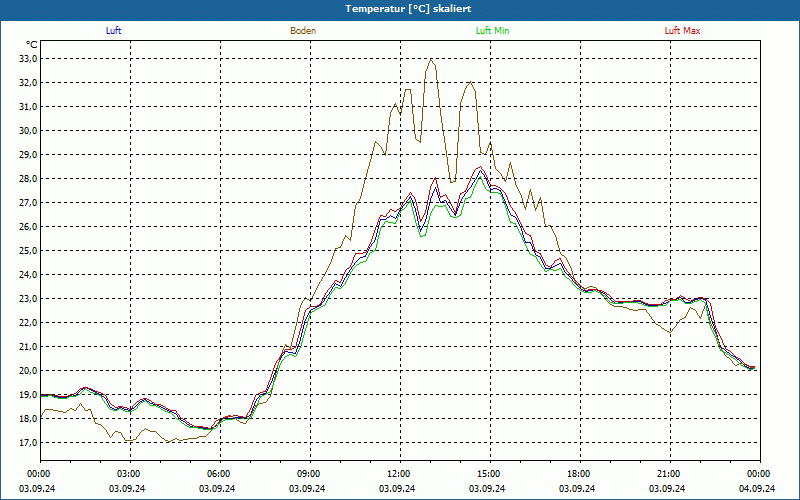Screen dimensions: 800x500
Task: Click the 33,0 y-axis value
Action: pos(29,59)
